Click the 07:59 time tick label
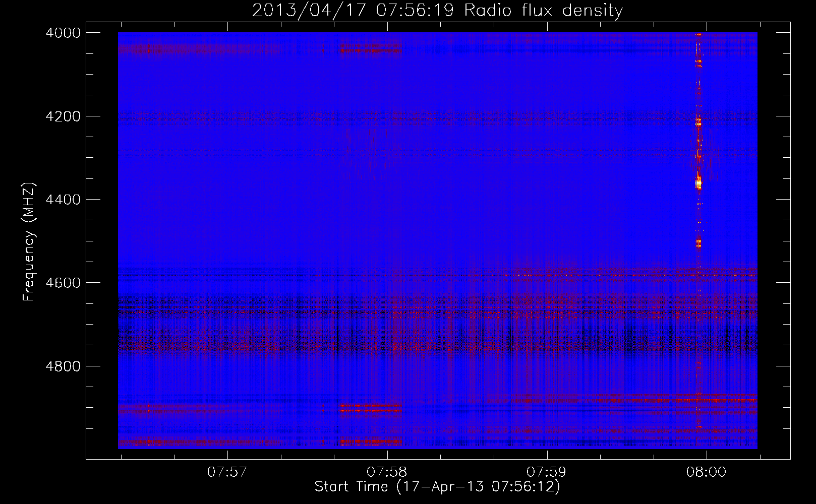Image resolution: width=816 pixels, height=504 pixels. 546,472
